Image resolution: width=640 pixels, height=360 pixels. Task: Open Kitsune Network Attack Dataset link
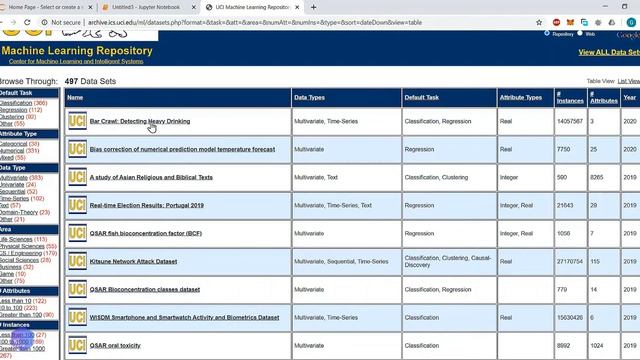(x=133, y=261)
